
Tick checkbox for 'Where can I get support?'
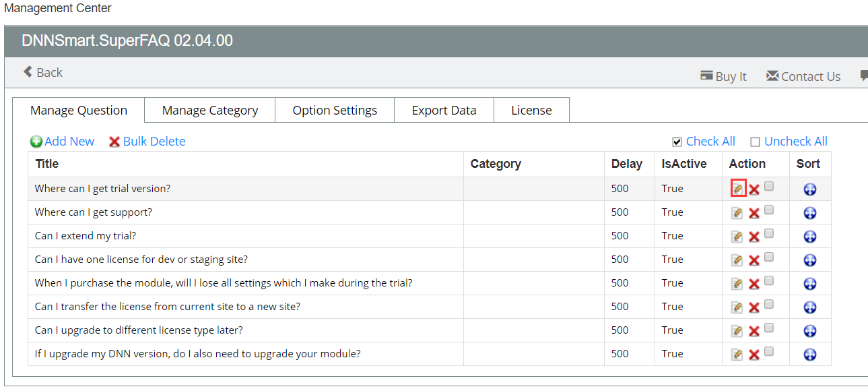point(769,210)
